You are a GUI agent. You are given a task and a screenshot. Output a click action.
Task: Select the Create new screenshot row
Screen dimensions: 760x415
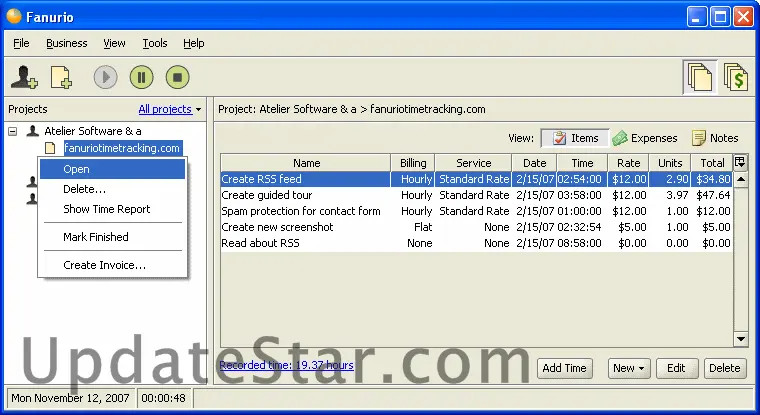click(x=476, y=227)
